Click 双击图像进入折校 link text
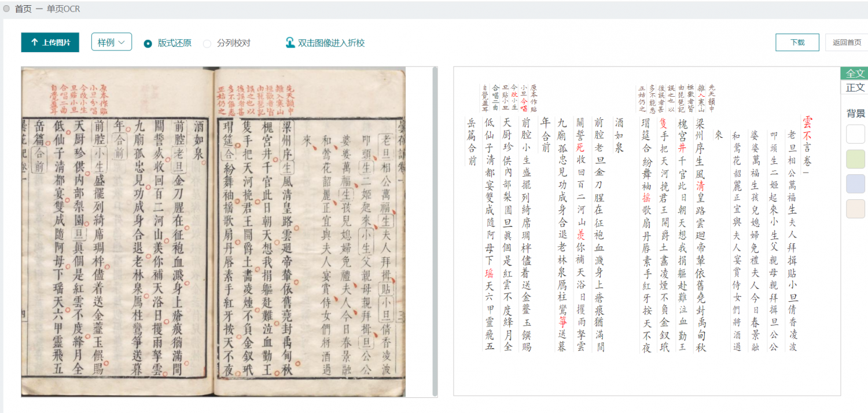The height and width of the screenshot is (413, 868). pos(331,43)
